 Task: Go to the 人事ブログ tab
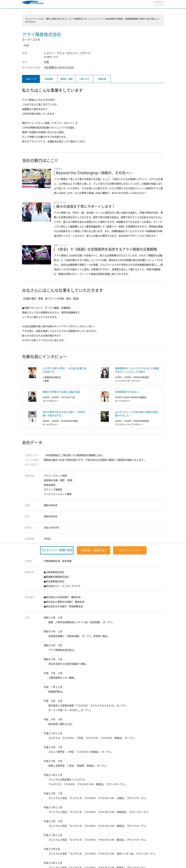tap(84, 79)
